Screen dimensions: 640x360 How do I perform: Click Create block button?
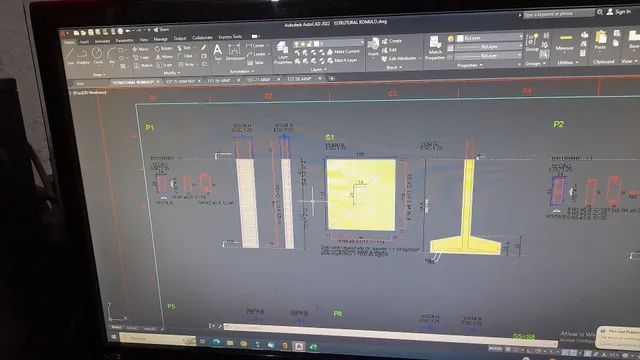[x=392, y=41]
